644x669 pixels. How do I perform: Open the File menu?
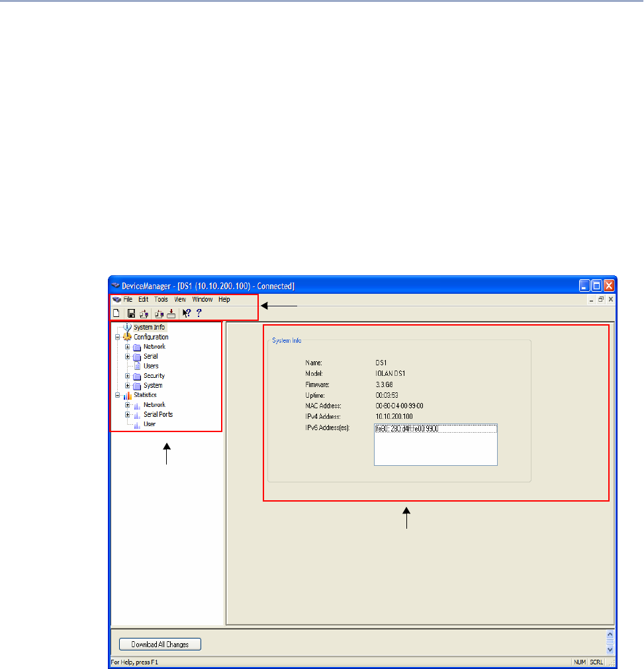click(128, 300)
